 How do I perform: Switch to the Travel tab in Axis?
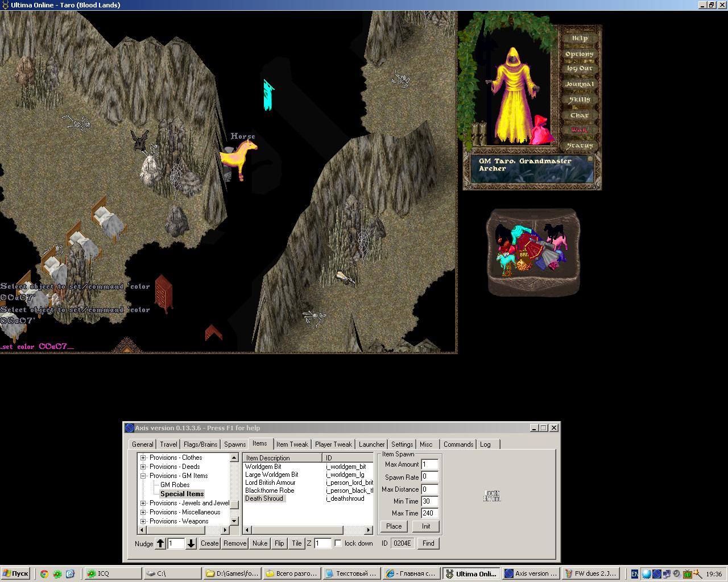168,444
